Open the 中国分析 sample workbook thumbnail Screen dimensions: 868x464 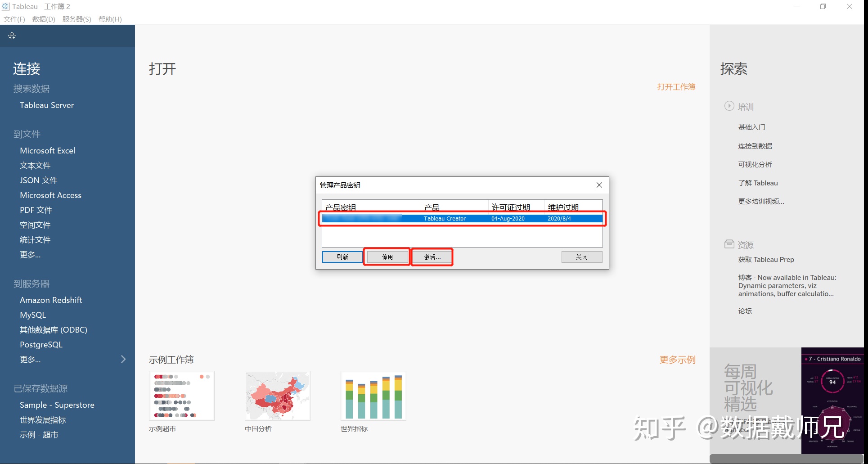(x=278, y=396)
